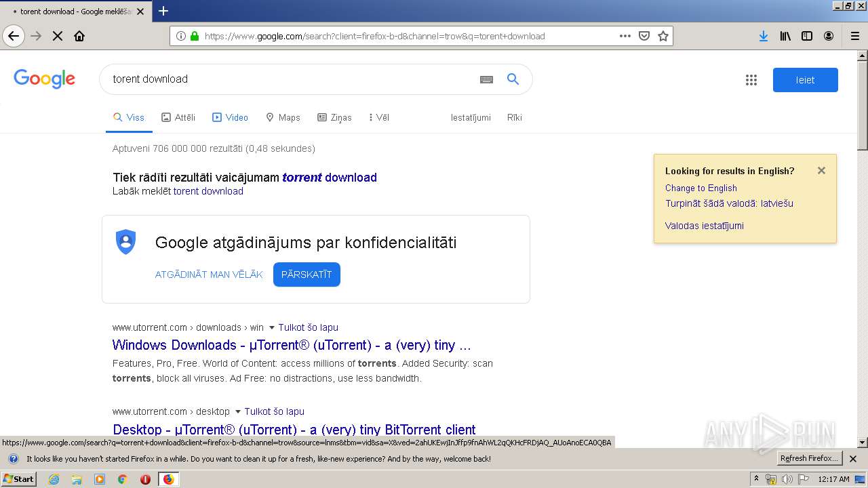Launch Chrome from the taskbar

(x=123, y=479)
